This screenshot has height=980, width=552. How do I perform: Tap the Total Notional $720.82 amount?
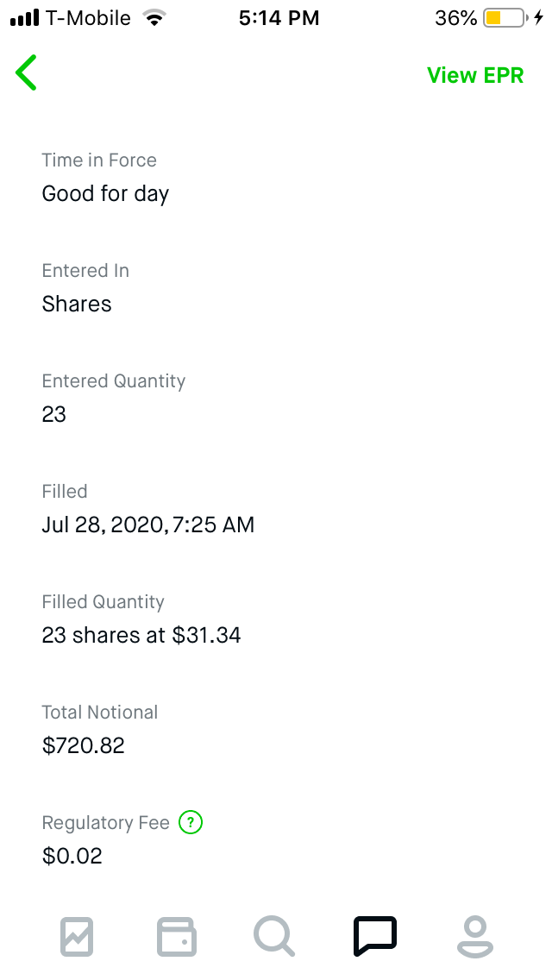[84, 745]
